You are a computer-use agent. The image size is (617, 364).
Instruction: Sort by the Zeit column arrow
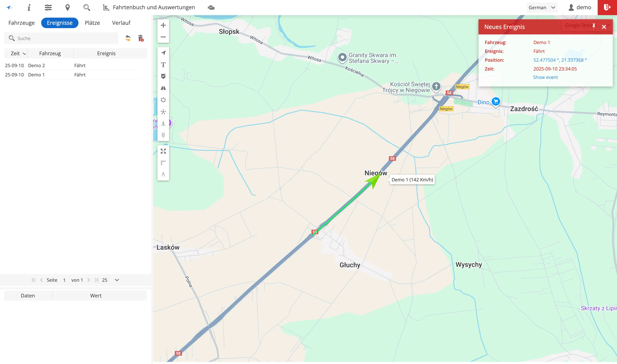(24, 54)
